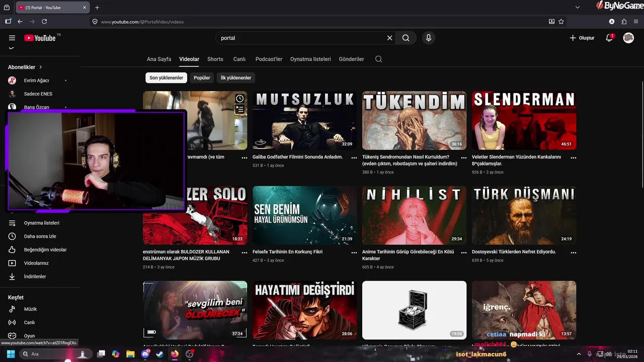Switch to the Gönderiler tab
The width and height of the screenshot is (644, 362).
[352, 59]
